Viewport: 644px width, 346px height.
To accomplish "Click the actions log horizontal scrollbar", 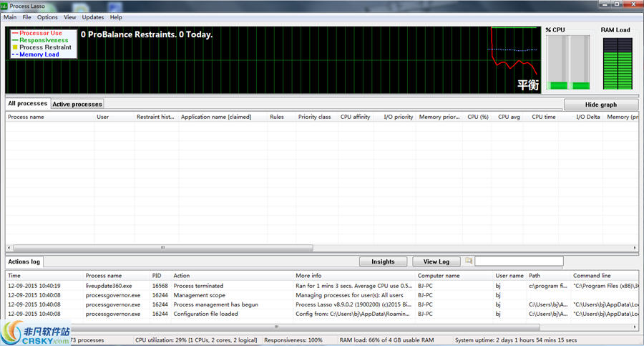I will [x=276, y=327].
